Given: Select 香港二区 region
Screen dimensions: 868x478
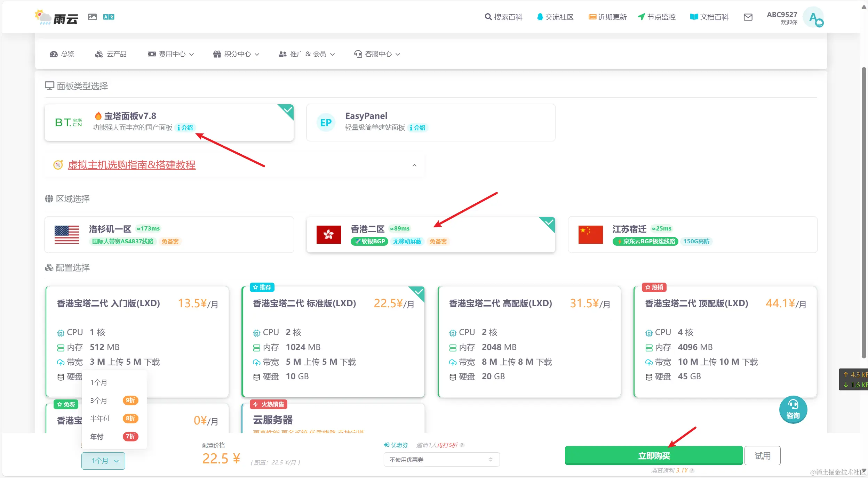Looking at the screenshot, I should point(431,235).
